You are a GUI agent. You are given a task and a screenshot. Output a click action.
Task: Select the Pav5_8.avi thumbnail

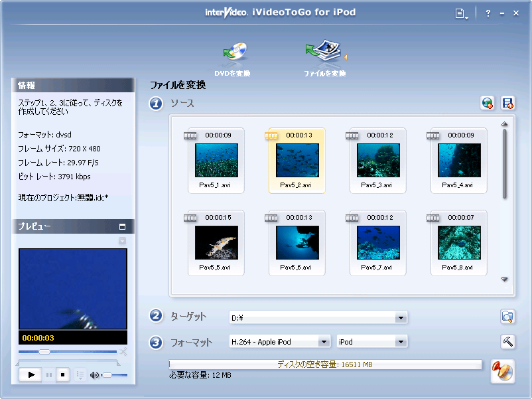point(459,242)
